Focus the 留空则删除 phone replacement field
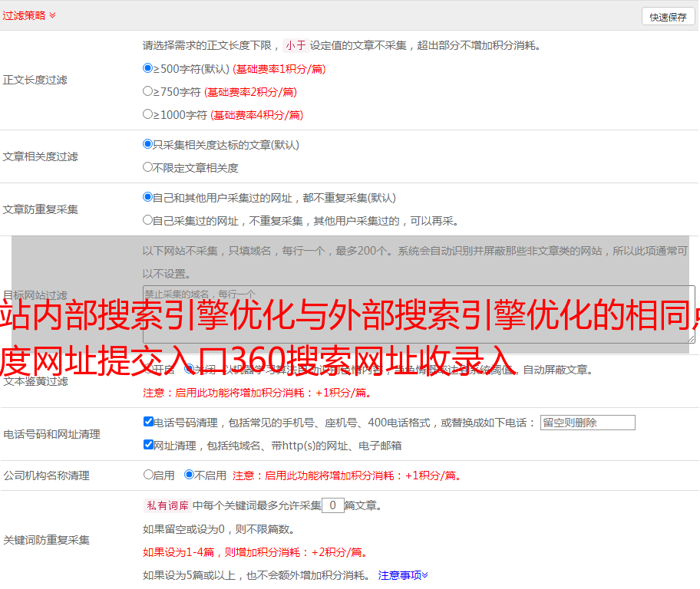This screenshot has height=589, width=700. pos(587,423)
